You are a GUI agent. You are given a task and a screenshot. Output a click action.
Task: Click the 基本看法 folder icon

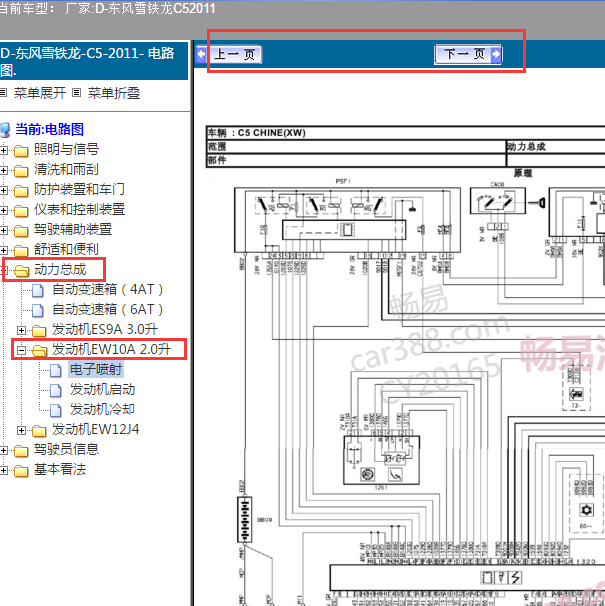[21, 470]
